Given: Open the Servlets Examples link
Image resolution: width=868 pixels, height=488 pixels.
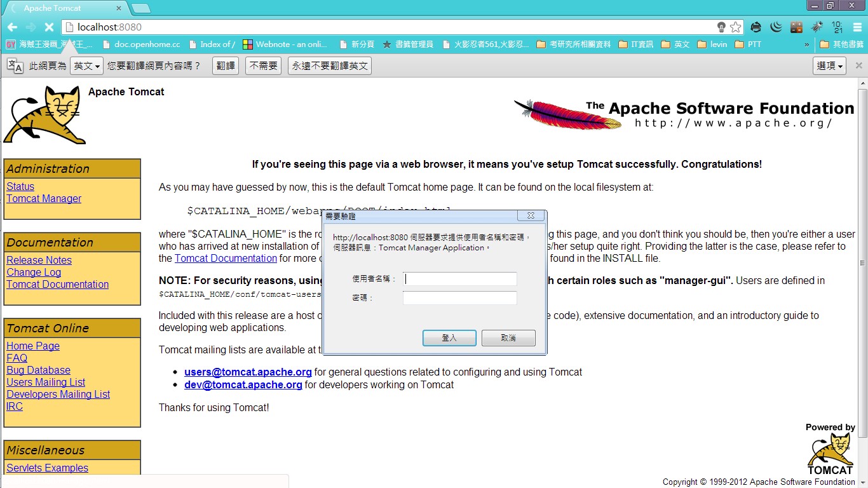Looking at the screenshot, I should [47, 468].
